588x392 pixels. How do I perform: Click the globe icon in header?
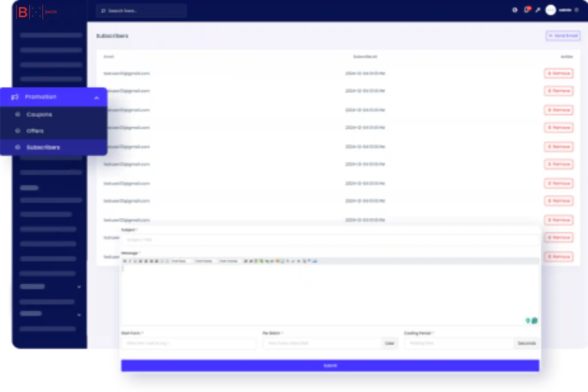515,10
